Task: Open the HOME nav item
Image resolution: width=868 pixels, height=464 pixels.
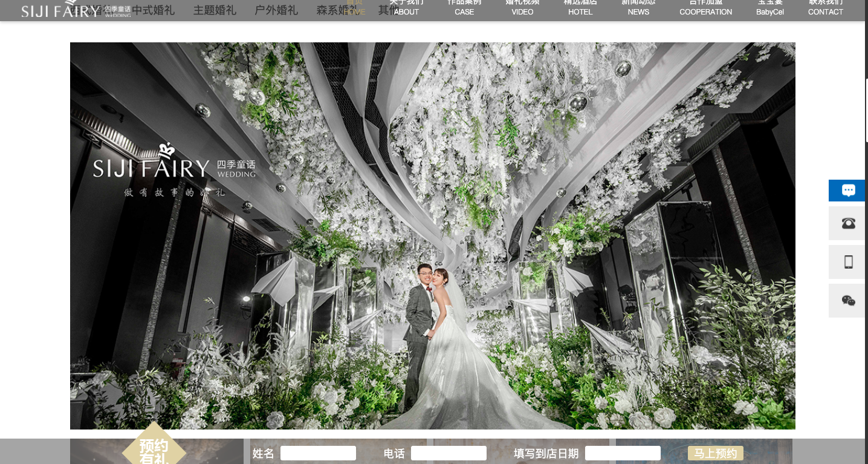Action: [354, 8]
